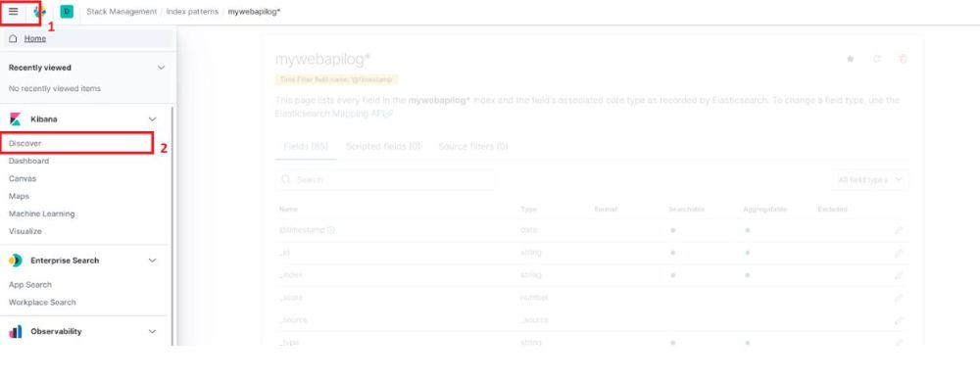Image resolution: width=980 pixels, height=382 pixels.
Task: Refresh the field list icon
Action: pyautogui.click(x=877, y=59)
